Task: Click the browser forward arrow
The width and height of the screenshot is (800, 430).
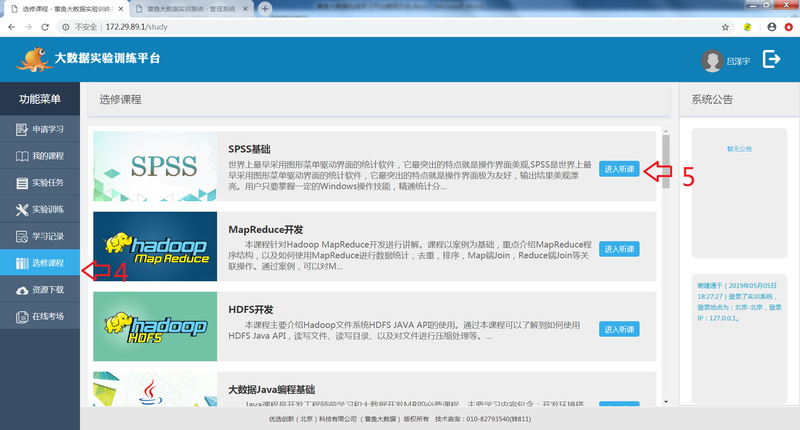Action: tap(28, 27)
